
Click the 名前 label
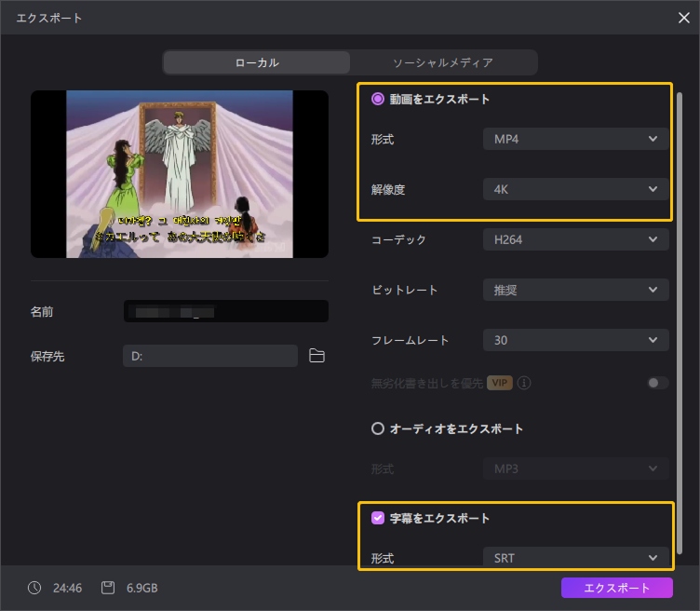click(42, 311)
